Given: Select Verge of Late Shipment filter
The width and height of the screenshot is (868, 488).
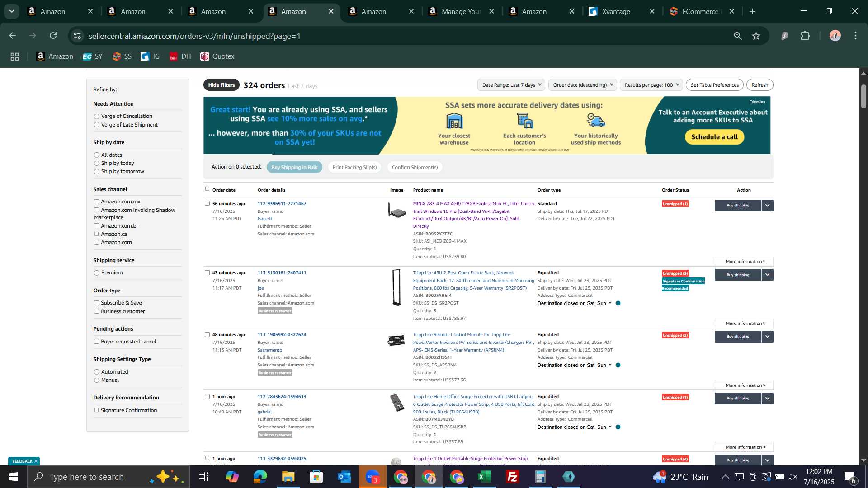Looking at the screenshot, I should [96, 125].
